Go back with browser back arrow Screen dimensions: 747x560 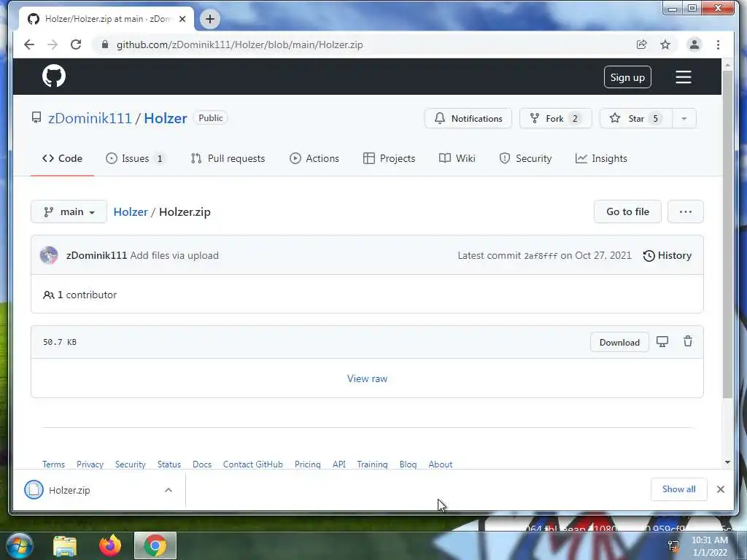(29, 44)
